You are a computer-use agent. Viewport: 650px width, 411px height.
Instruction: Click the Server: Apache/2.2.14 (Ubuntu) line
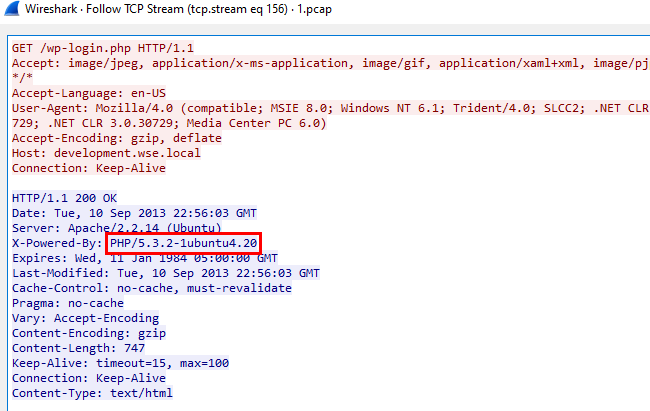(x=116, y=228)
